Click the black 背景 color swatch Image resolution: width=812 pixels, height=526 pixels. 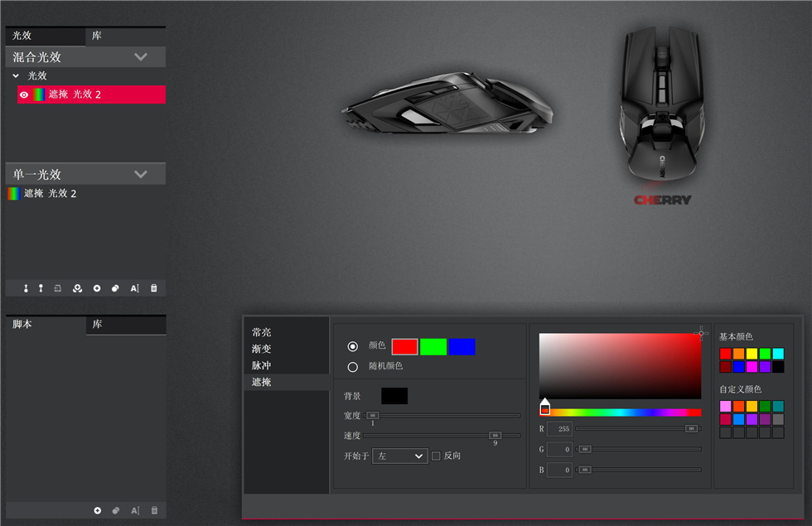tap(394, 396)
